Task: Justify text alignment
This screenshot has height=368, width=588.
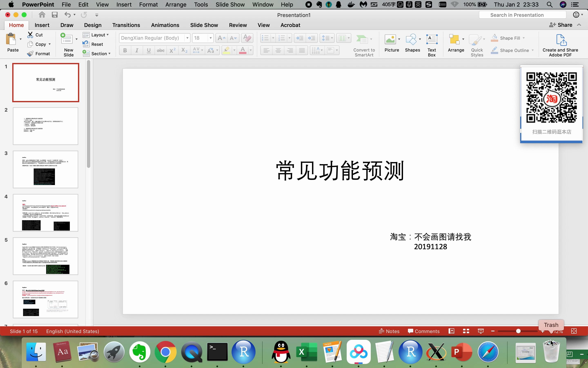Action: coord(302,50)
